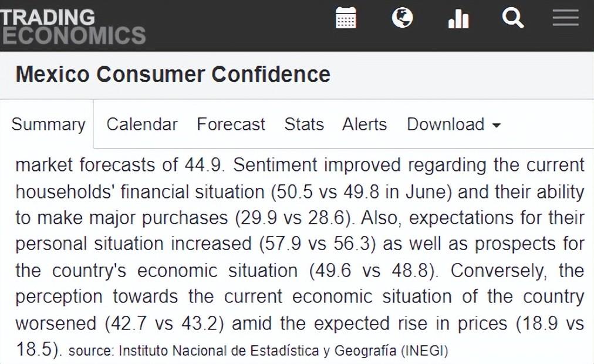Open the economic calendar icon in header
Image resolution: width=594 pixels, height=364 pixels.
pyautogui.click(x=346, y=18)
